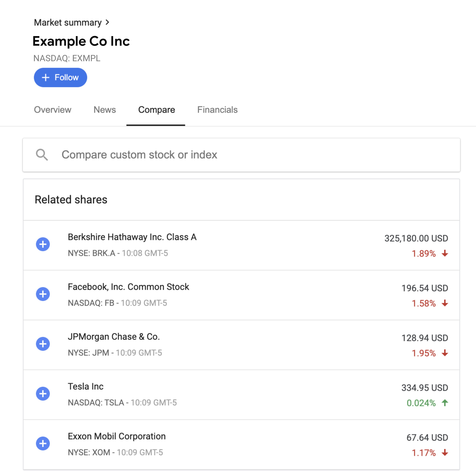Click the red down arrow for Facebook
476x476 pixels.
(x=445, y=303)
